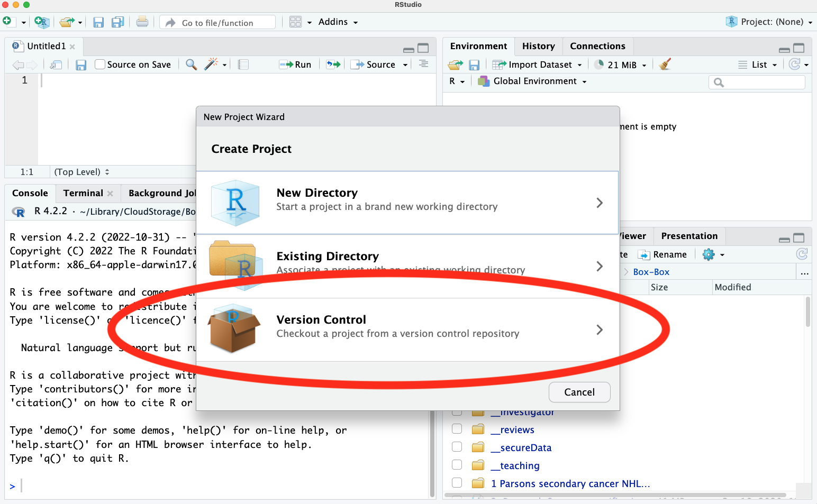Switch List view dropdown in Environment
This screenshot has height=504, width=817.
point(758,65)
